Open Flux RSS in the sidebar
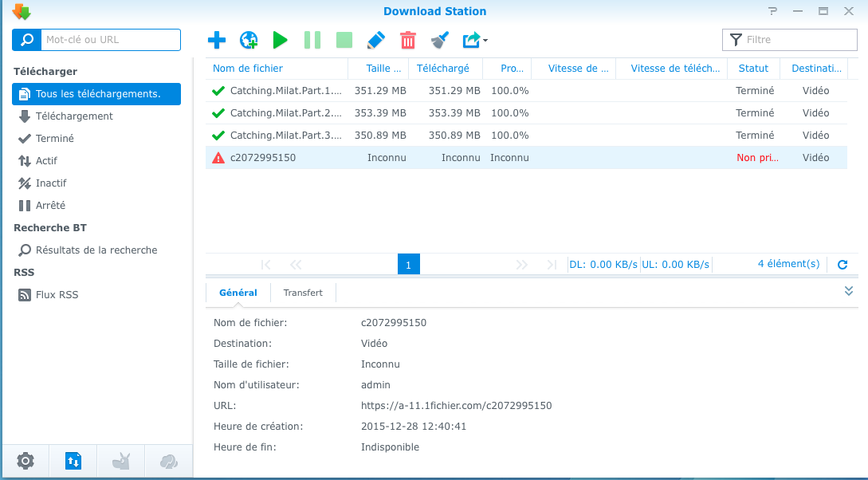868x480 pixels. 57,295
